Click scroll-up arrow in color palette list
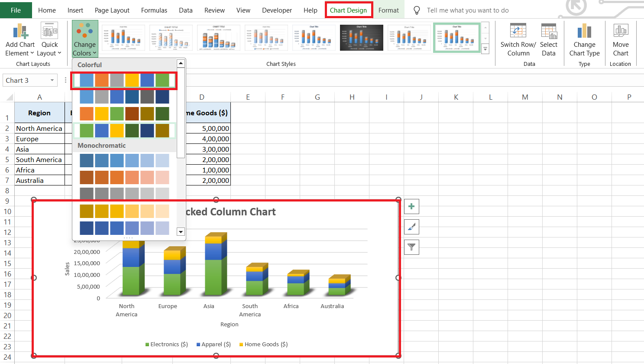The image size is (644, 364). [181, 63]
